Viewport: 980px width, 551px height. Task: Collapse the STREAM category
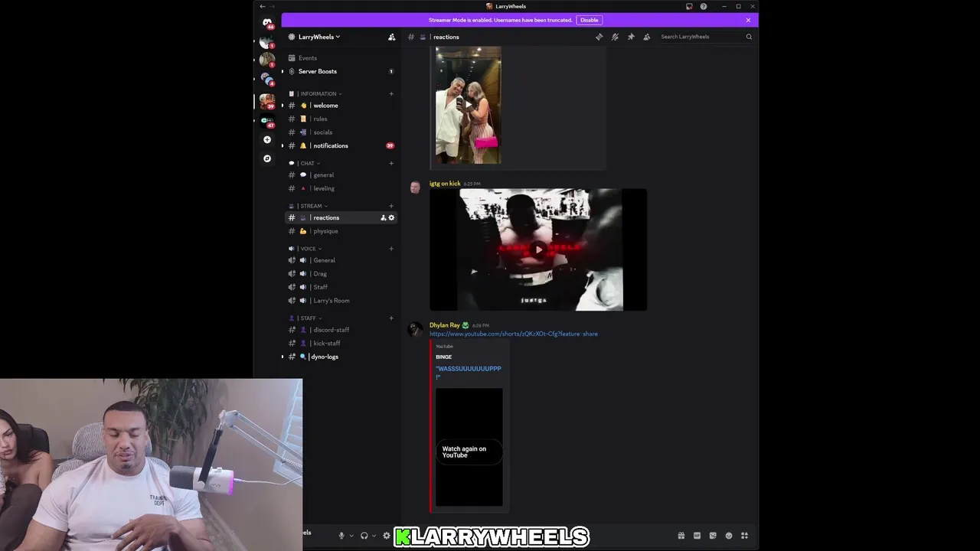coord(309,206)
